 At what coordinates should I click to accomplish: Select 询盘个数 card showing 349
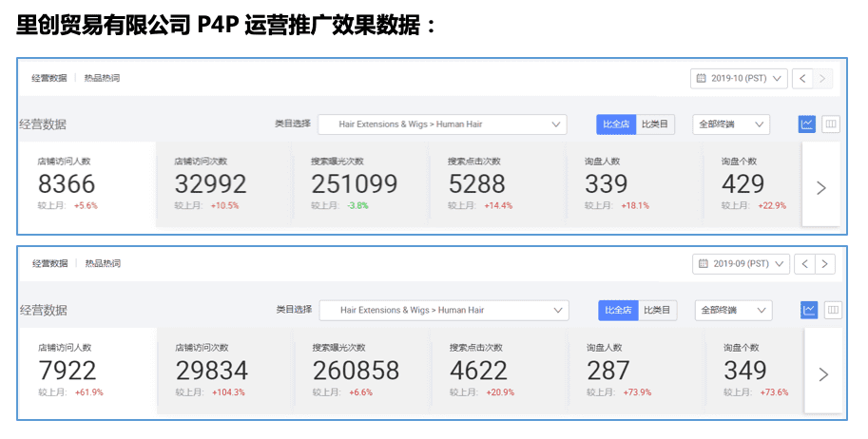tap(755, 371)
